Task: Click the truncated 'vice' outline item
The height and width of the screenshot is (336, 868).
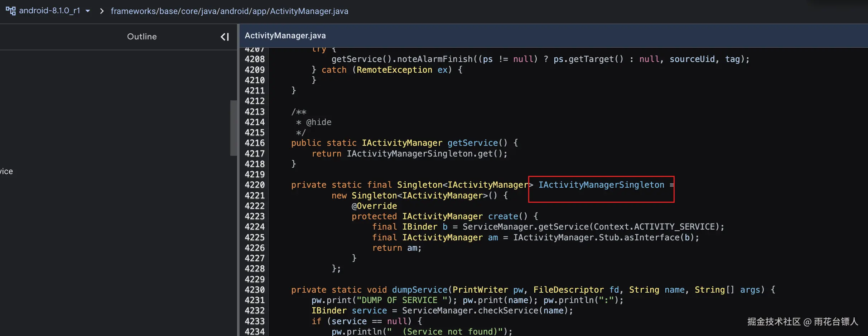Action: coord(6,171)
